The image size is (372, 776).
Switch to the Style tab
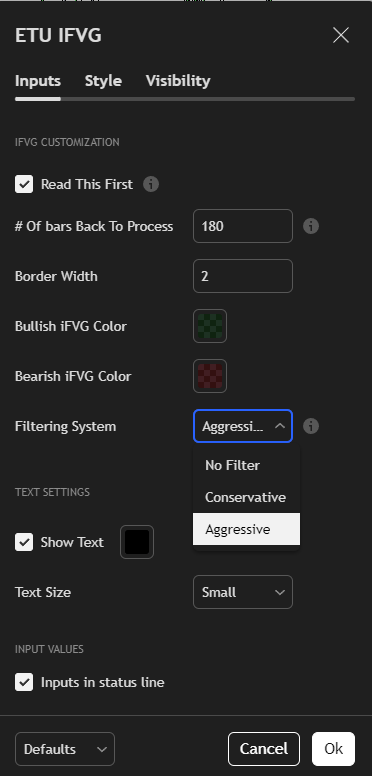pyautogui.click(x=103, y=81)
